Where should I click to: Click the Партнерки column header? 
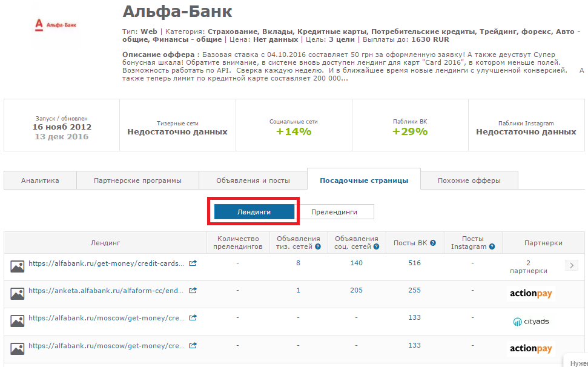[543, 243]
